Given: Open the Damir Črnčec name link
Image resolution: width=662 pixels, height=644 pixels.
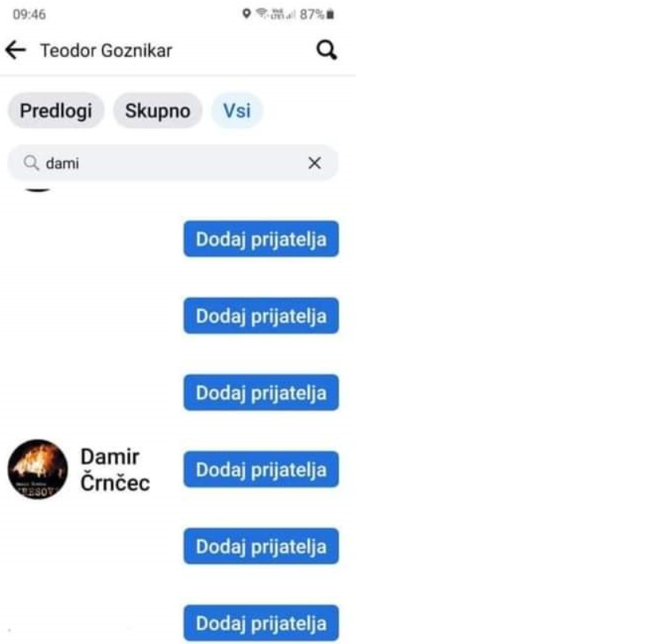Looking at the screenshot, I should click(115, 470).
